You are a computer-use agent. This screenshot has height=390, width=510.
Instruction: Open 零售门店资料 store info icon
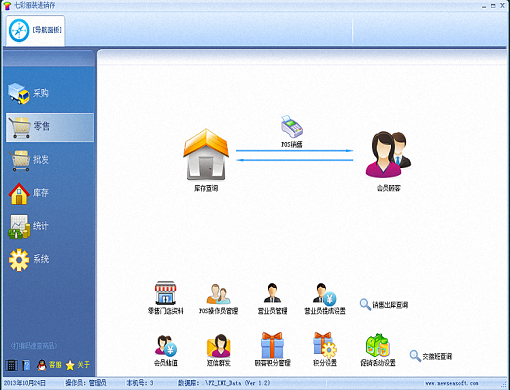pos(165,293)
